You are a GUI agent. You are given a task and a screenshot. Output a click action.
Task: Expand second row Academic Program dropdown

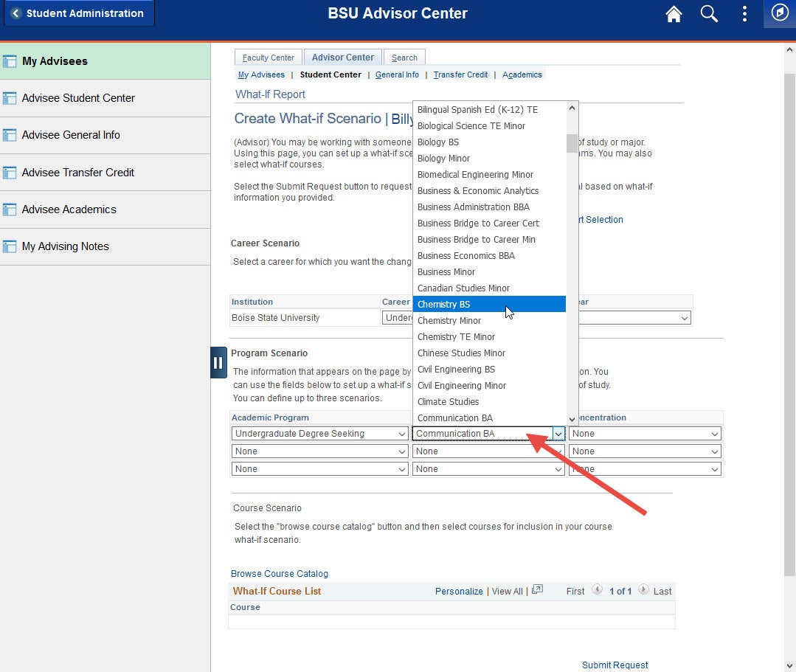pos(319,451)
